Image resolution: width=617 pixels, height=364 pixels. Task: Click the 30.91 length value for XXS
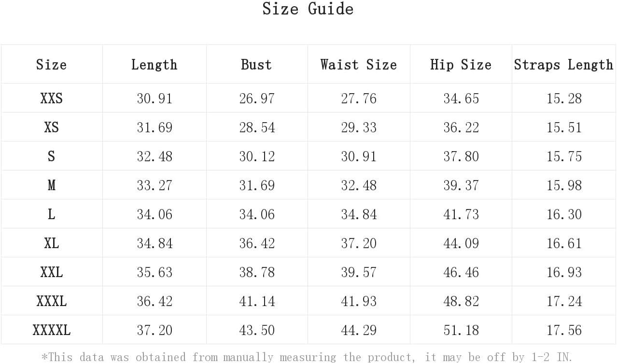click(x=154, y=98)
